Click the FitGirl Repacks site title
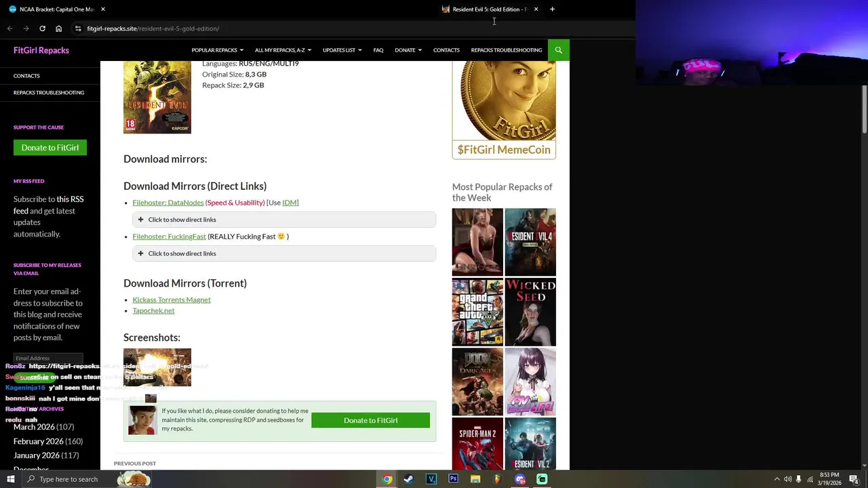Screen dimensions: 868x488 41,50
